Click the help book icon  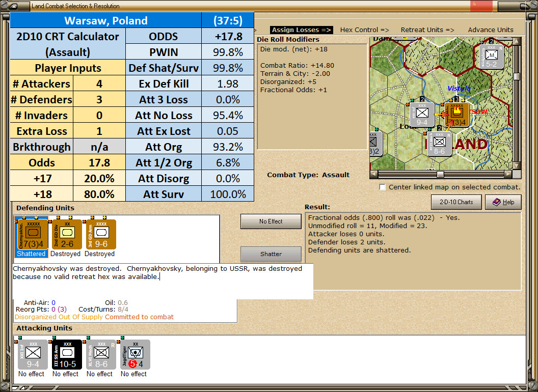point(496,202)
